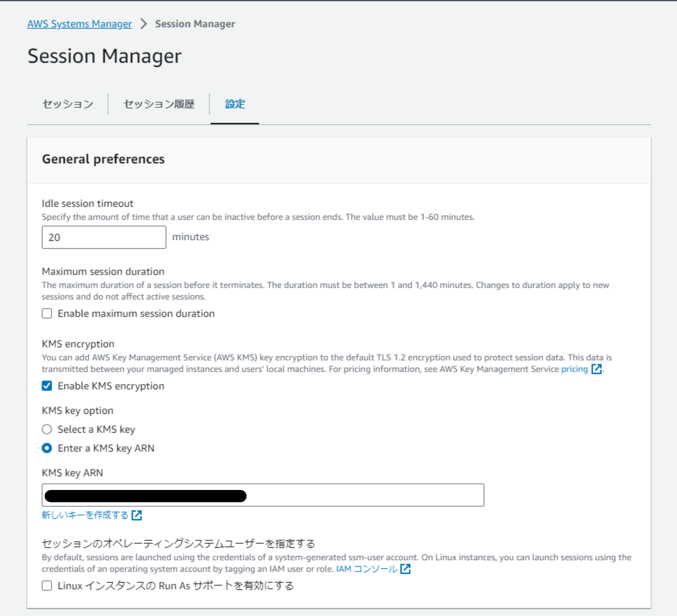Viewport: 677px width, 616px height.
Task: Click the Session Manager breadcrumb text
Action: coord(195,24)
